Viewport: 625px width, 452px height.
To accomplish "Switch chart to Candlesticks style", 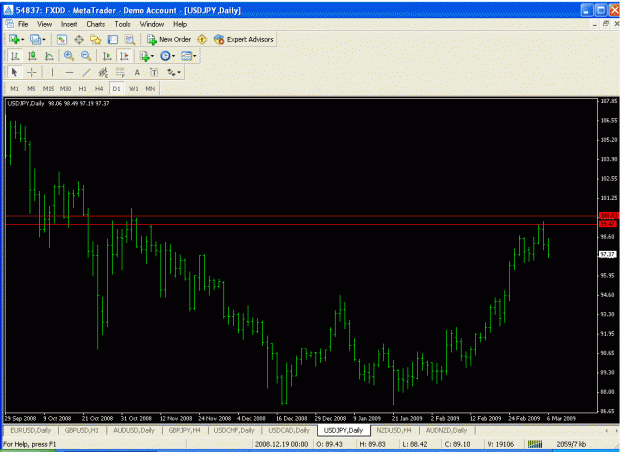I will click(x=32, y=56).
